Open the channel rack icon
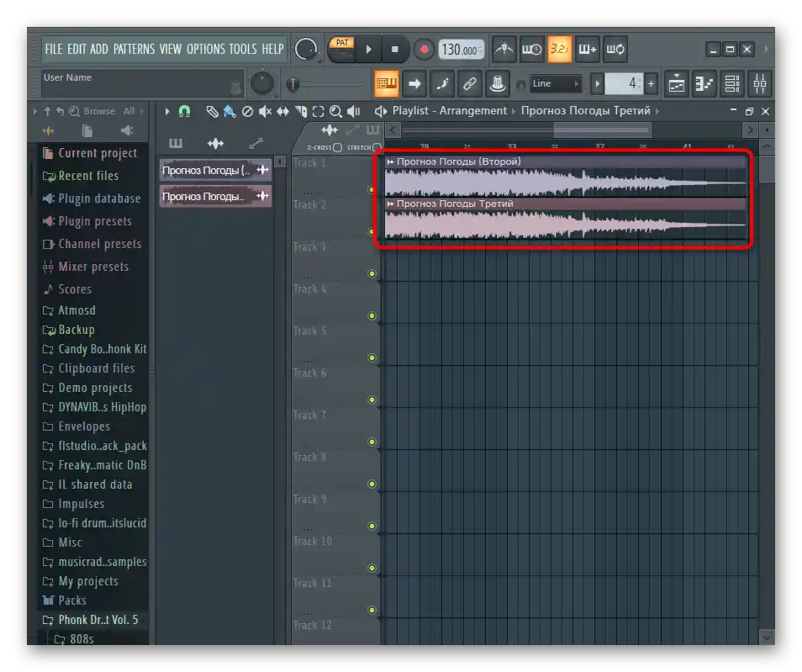This screenshot has height=672, width=802. 731,83
